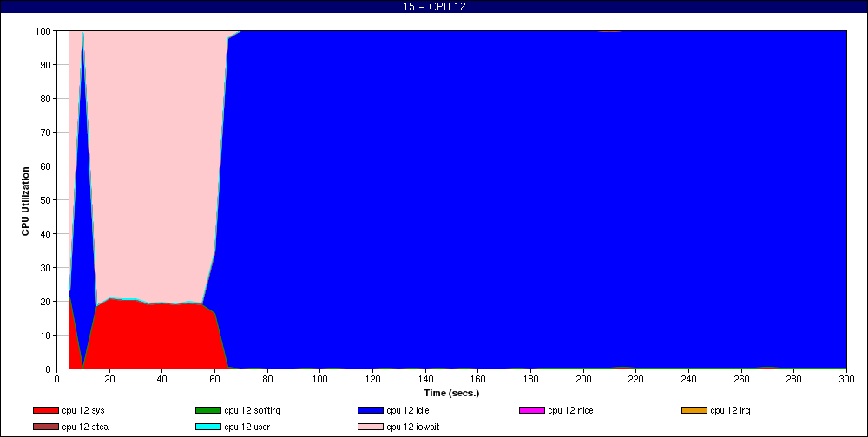Viewport: 868px width, 437px height.
Task: Click the 'CPU Utilization' y-axis label
Action: [x=25, y=201]
